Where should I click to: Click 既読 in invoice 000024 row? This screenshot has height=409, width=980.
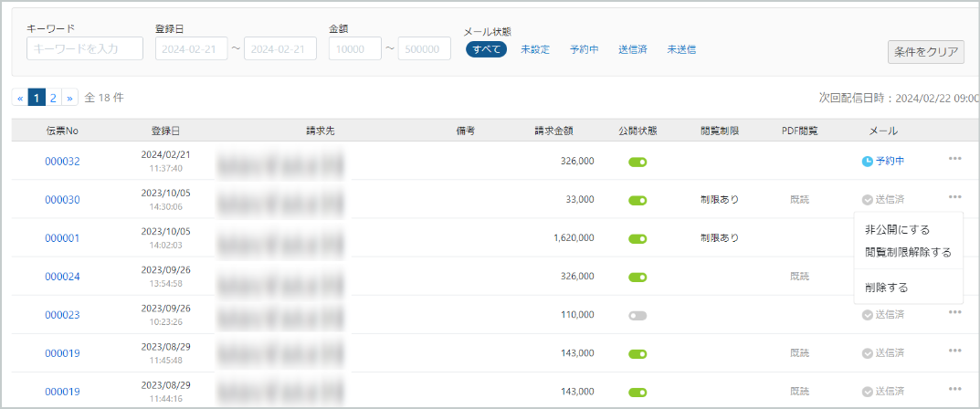tap(799, 277)
